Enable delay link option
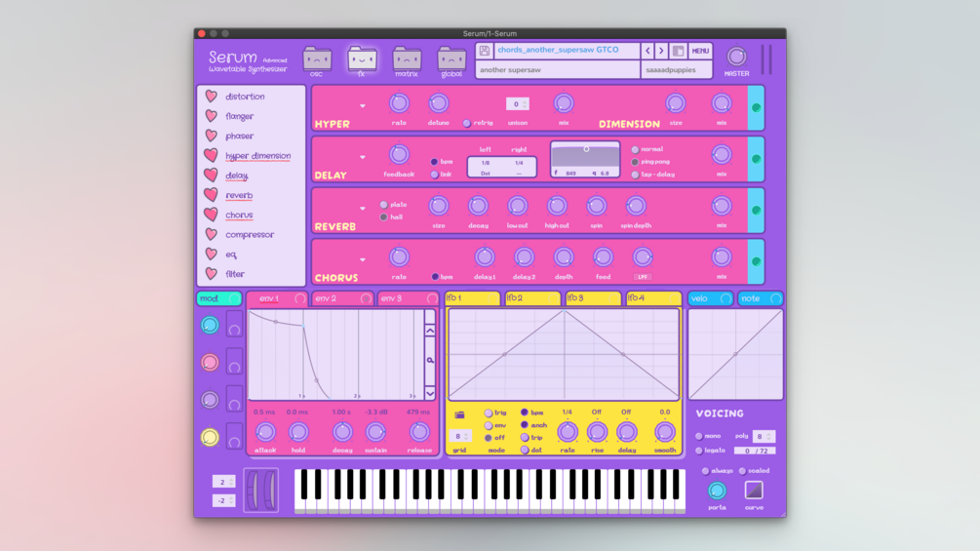This screenshot has width=980, height=551. tap(434, 175)
